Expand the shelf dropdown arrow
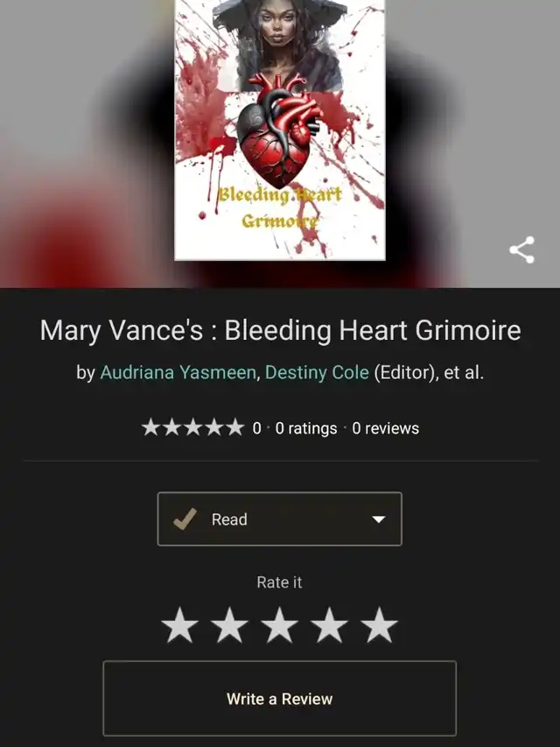This screenshot has width=560, height=747. pyautogui.click(x=379, y=519)
